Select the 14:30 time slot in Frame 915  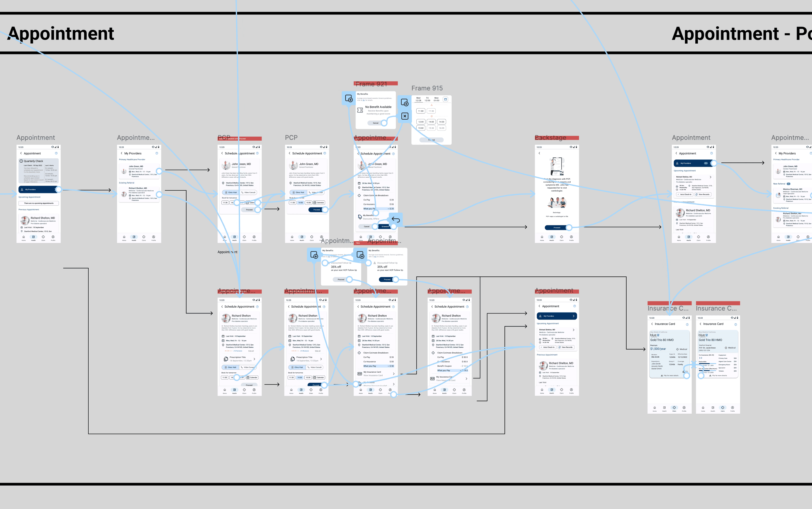442,122
